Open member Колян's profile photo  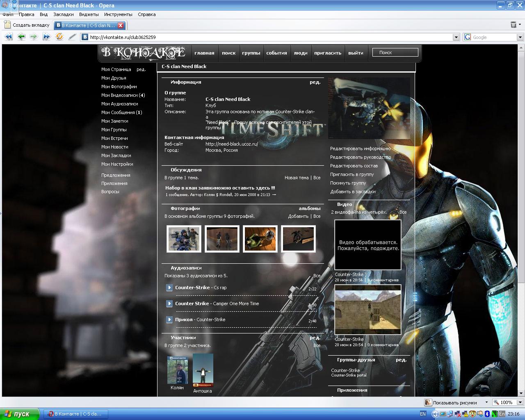[x=178, y=370]
